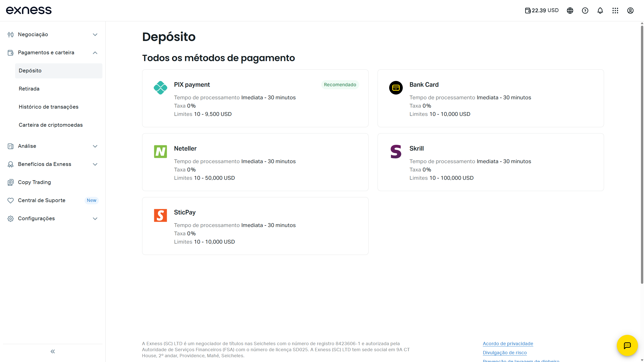
Task: Open the language globe icon
Action: [x=570, y=11]
